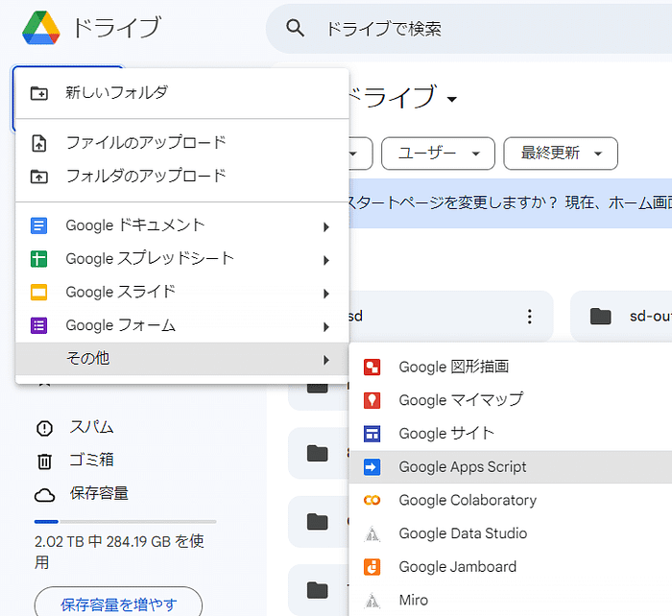
Task: Open the sd-out folder card
Action: [621, 316]
